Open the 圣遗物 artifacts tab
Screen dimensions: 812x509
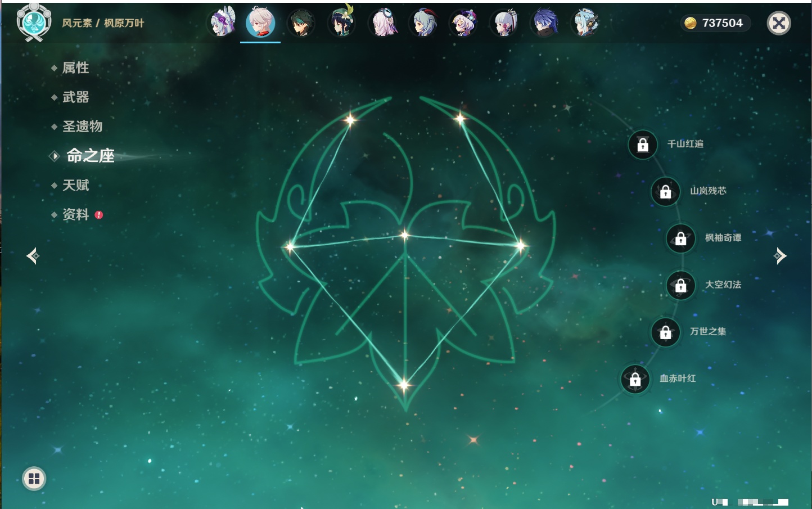point(82,127)
